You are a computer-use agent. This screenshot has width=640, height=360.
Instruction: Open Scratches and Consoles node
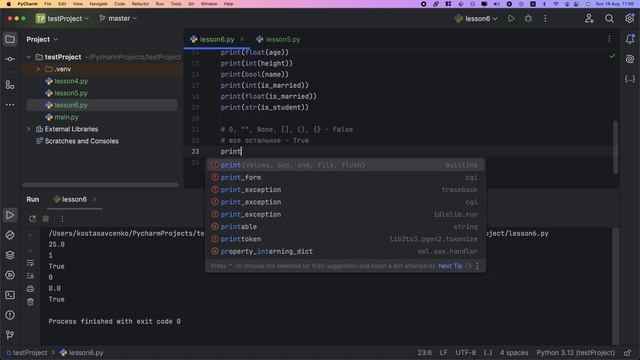(81, 141)
